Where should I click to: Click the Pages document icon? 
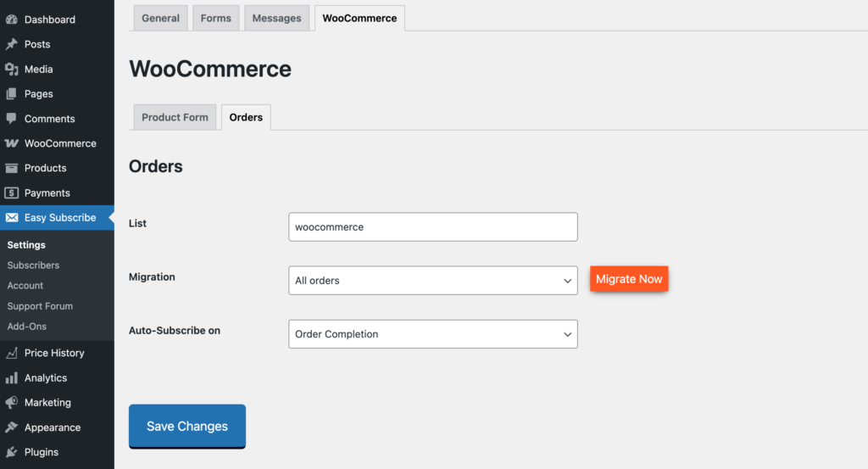(x=12, y=94)
